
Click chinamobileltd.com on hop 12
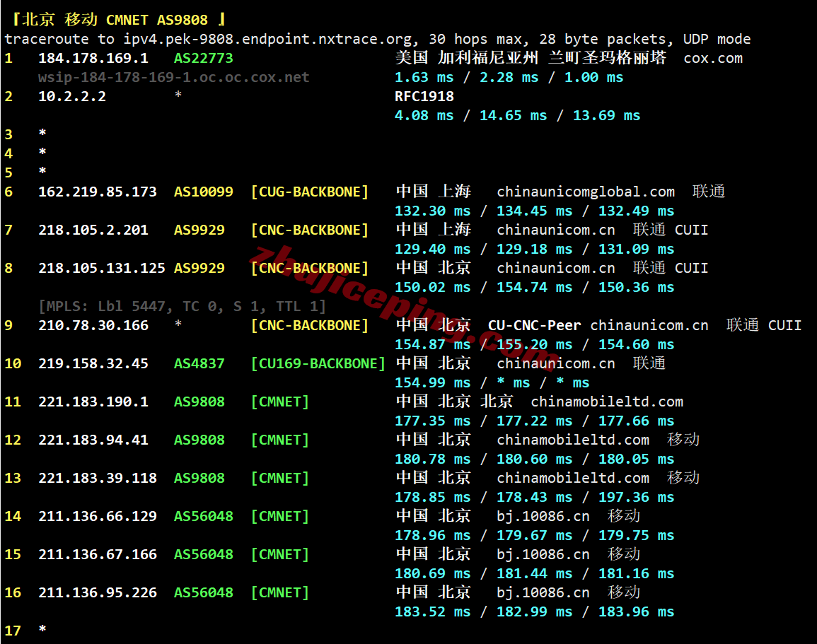[x=573, y=440]
